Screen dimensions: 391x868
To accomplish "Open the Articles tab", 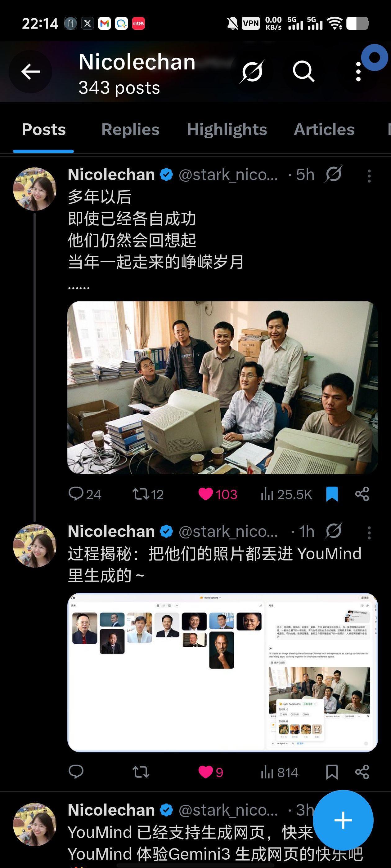I will (x=324, y=129).
